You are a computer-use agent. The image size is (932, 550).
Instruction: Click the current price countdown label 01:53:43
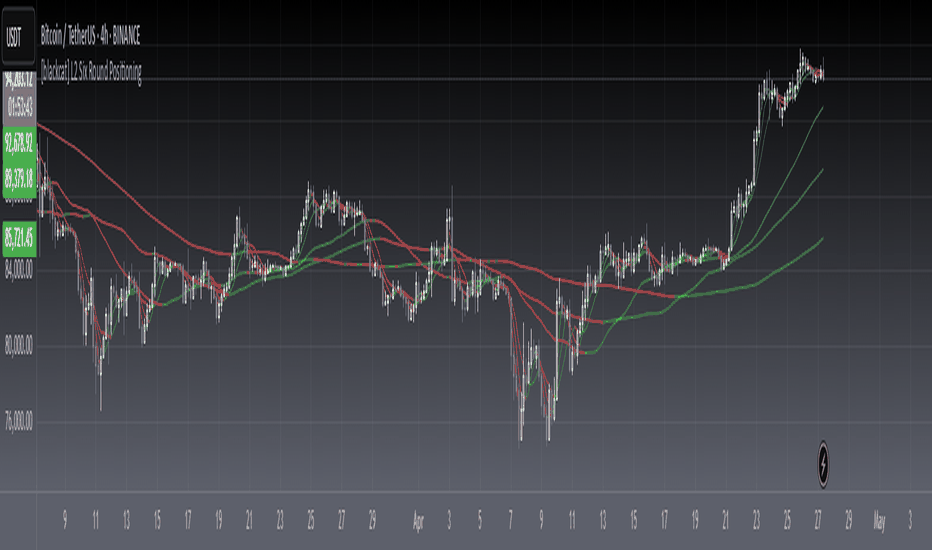click(x=19, y=107)
